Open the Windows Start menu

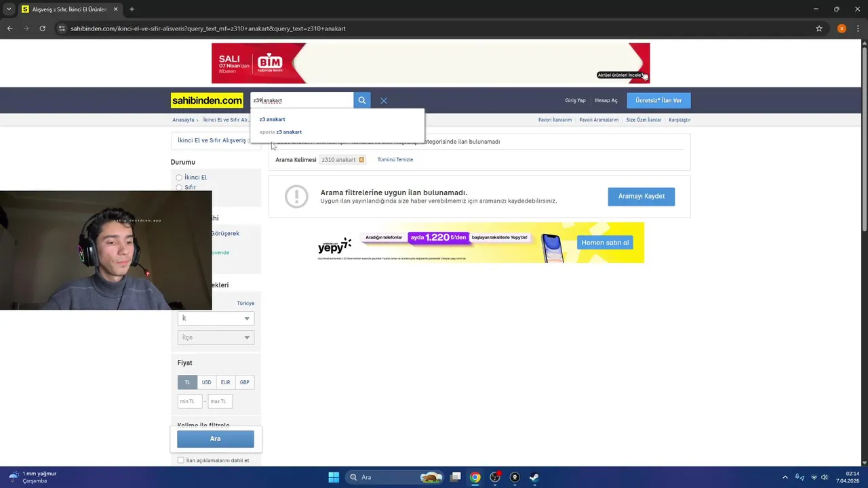pos(334,477)
